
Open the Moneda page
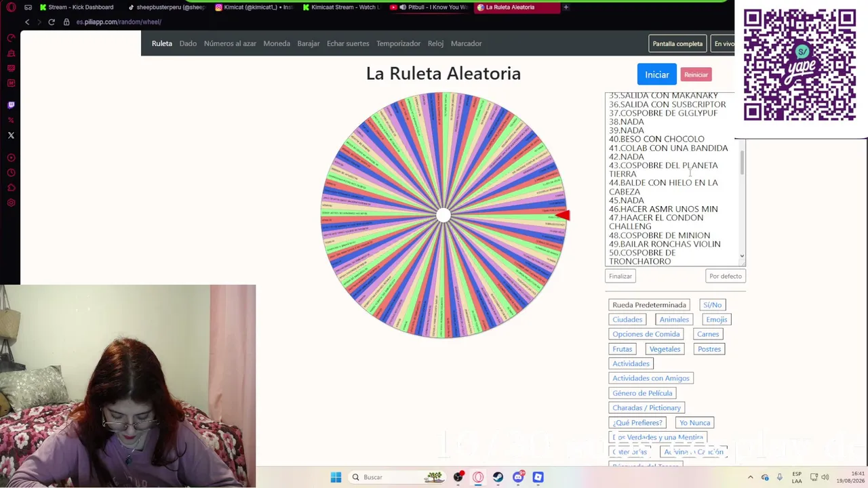pos(277,43)
